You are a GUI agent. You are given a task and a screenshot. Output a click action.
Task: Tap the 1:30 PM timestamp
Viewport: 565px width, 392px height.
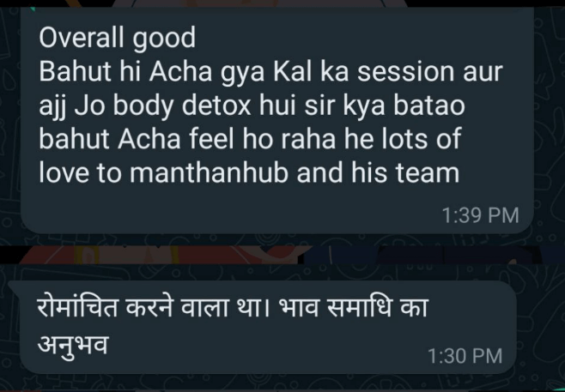(x=465, y=356)
